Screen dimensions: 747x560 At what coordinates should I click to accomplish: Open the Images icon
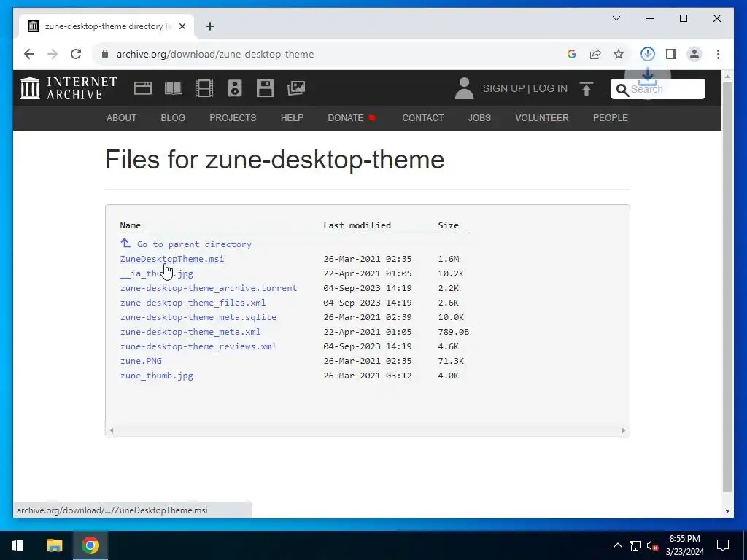(x=296, y=88)
